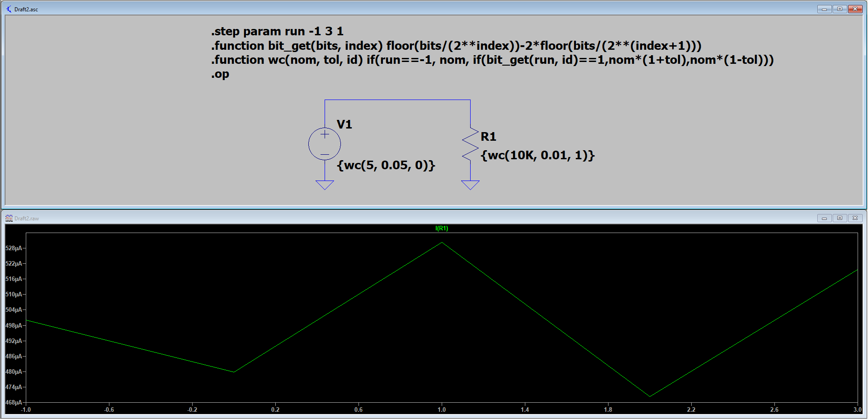Click the .function wc directive line
Image resolution: width=868 pixels, height=419 pixels.
[x=492, y=60]
